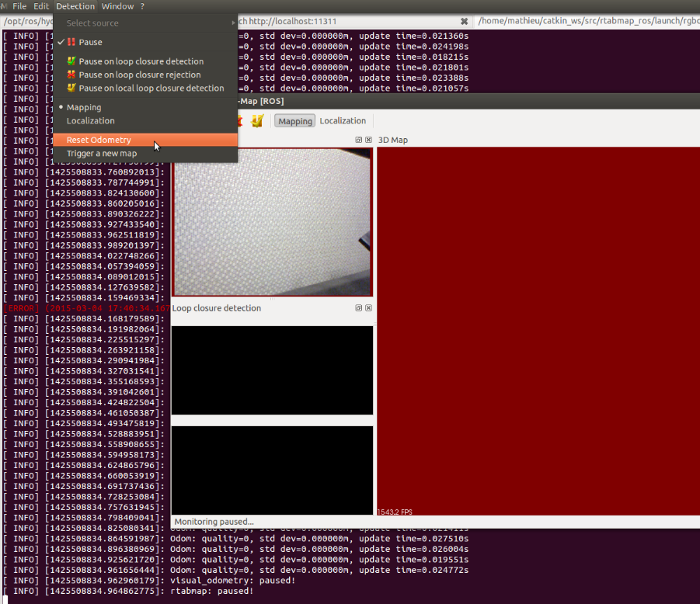This screenshot has width=700, height=604.
Task: Select the Mapping radio option in menu
Action: tap(83, 107)
